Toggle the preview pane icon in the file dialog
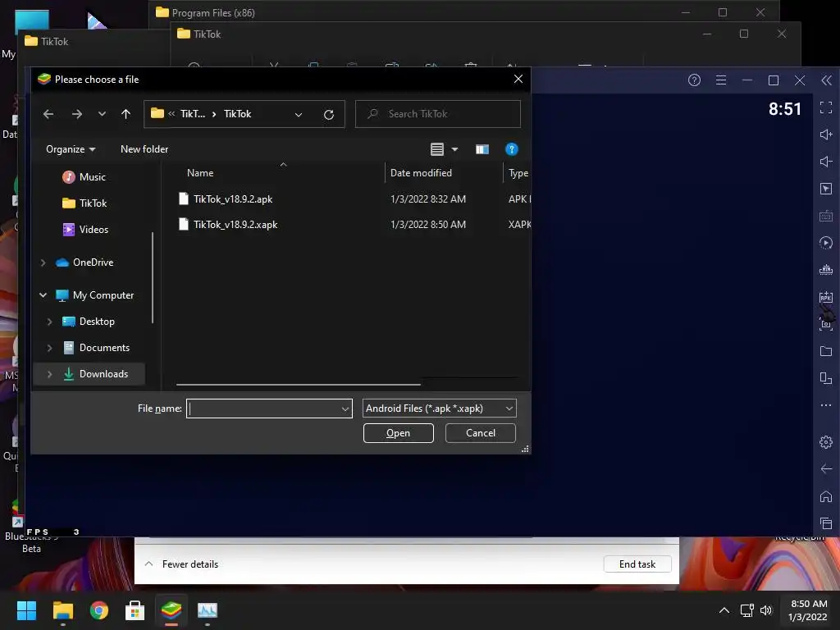Image resolution: width=840 pixels, height=630 pixels. [x=482, y=149]
